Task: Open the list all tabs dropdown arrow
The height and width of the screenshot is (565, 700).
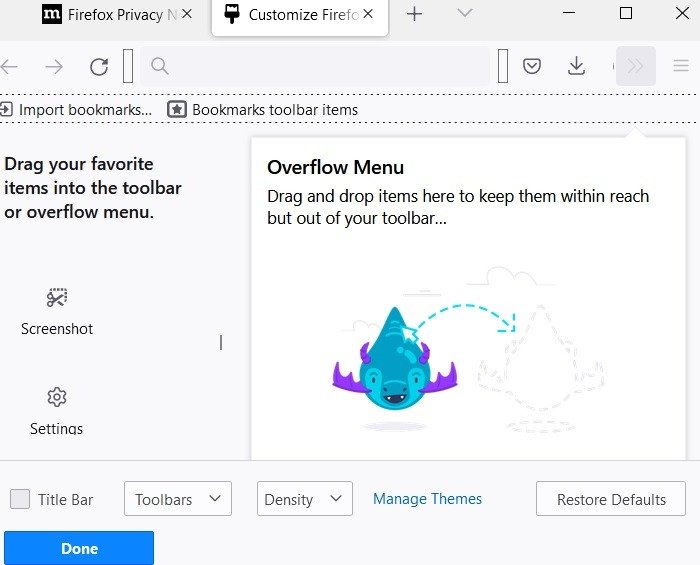Action: (465, 13)
